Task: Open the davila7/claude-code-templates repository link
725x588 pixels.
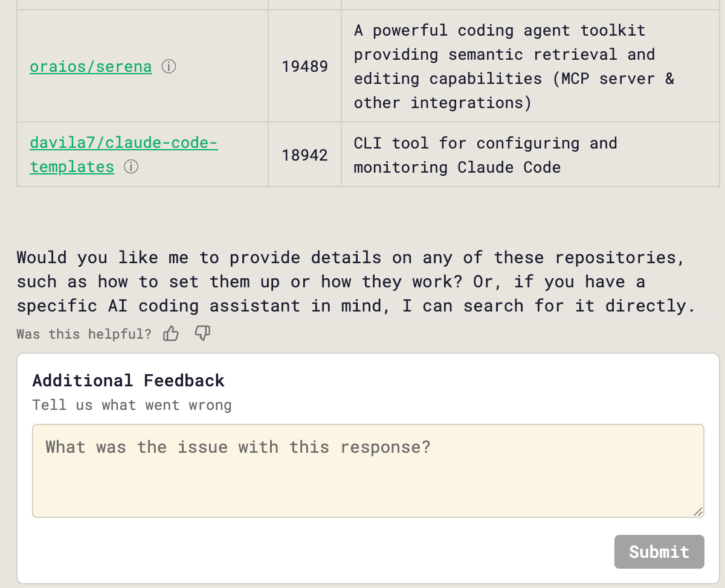Action: [123, 144]
